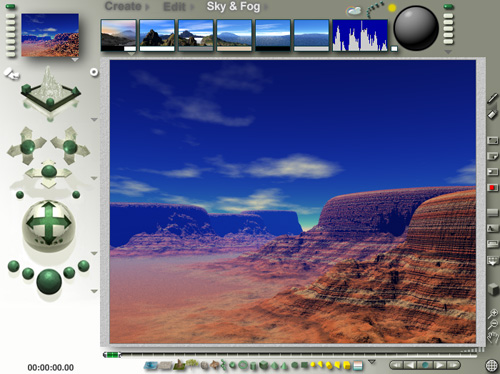This screenshot has width=500, height=374.
Task: Open the triangle below the sky thumbnail
Action: click(131, 54)
